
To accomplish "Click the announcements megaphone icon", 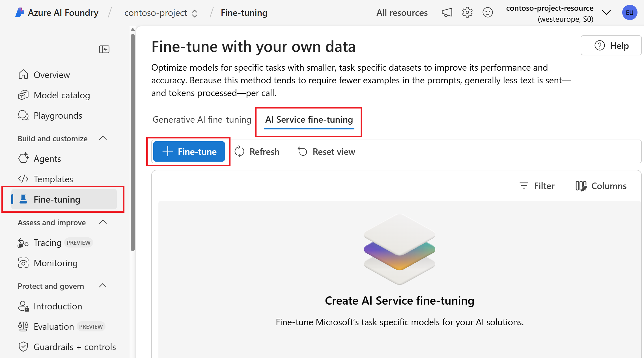I will tap(447, 13).
